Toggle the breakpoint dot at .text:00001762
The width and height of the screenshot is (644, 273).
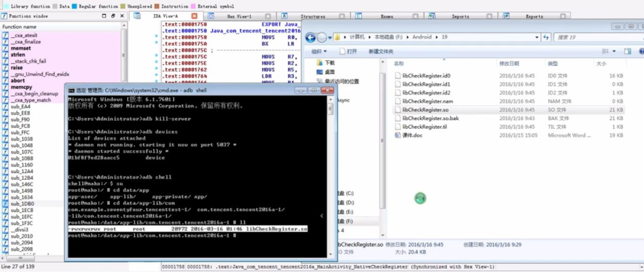pyautogui.click(x=156, y=69)
